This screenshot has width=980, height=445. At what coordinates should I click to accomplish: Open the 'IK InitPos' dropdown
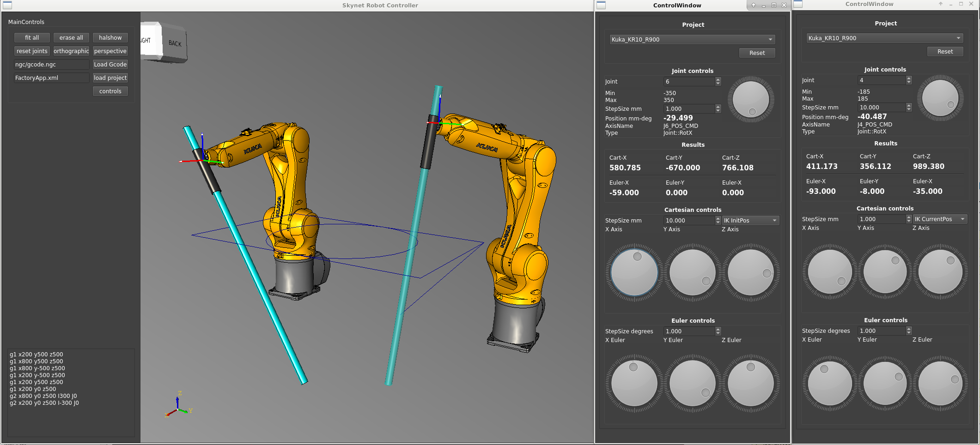(750, 221)
